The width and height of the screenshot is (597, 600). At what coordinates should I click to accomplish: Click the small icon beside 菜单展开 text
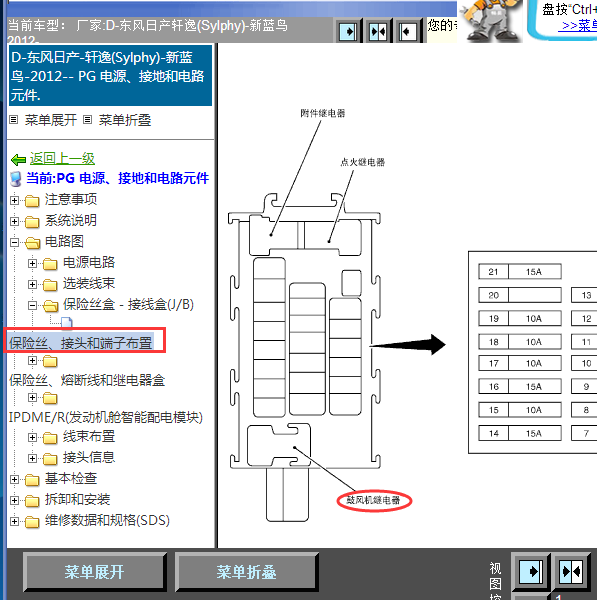click(x=14, y=120)
